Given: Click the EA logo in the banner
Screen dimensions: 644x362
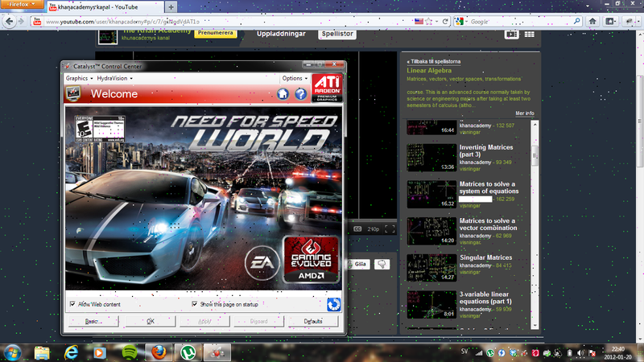Looking at the screenshot, I should click(262, 263).
